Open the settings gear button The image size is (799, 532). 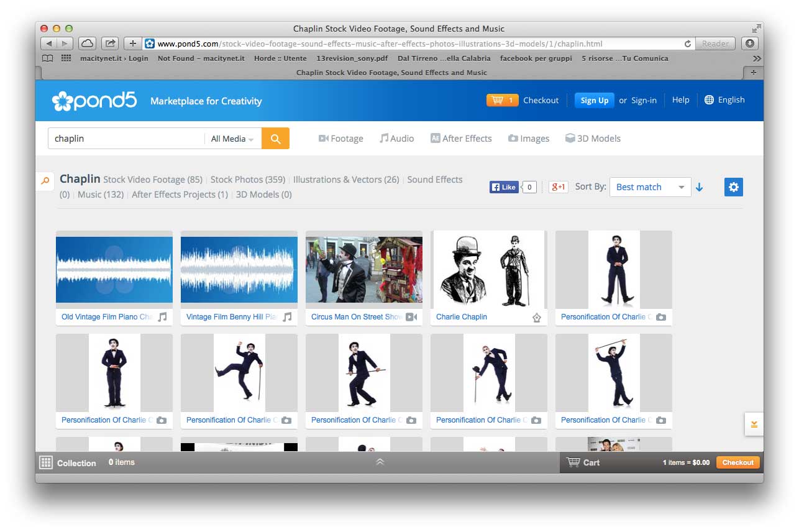pos(734,187)
